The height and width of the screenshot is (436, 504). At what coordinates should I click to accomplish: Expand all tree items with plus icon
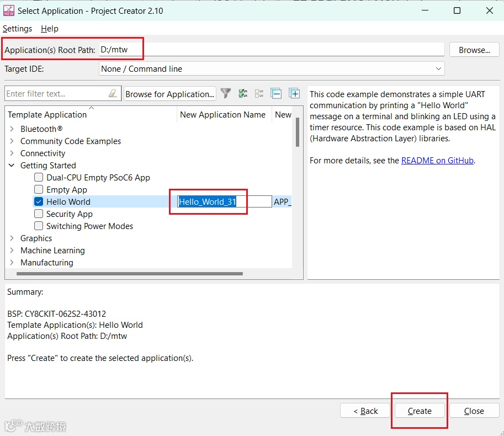(x=294, y=93)
